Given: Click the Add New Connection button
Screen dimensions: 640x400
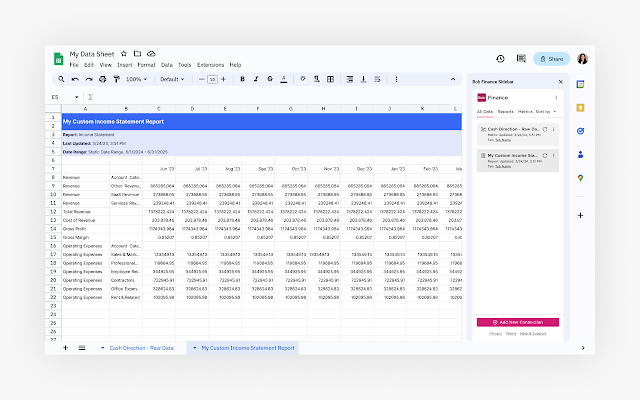Looking at the screenshot, I should pyautogui.click(x=518, y=322).
